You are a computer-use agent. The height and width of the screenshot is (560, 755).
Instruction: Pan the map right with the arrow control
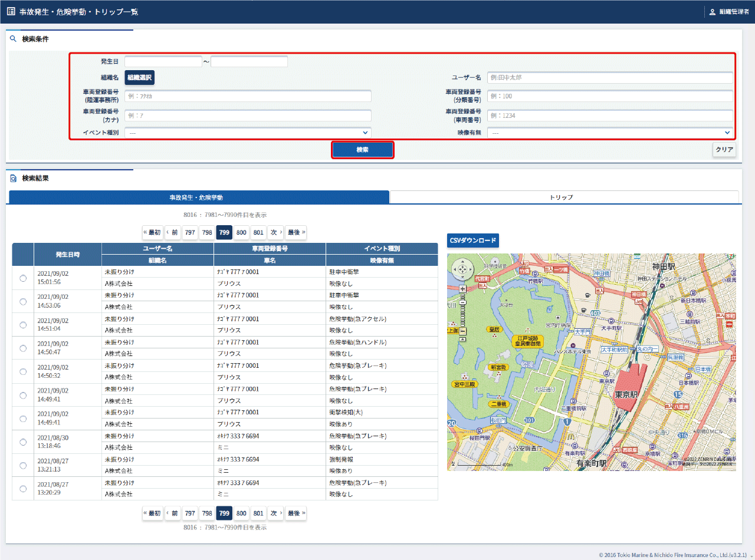(x=470, y=270)
